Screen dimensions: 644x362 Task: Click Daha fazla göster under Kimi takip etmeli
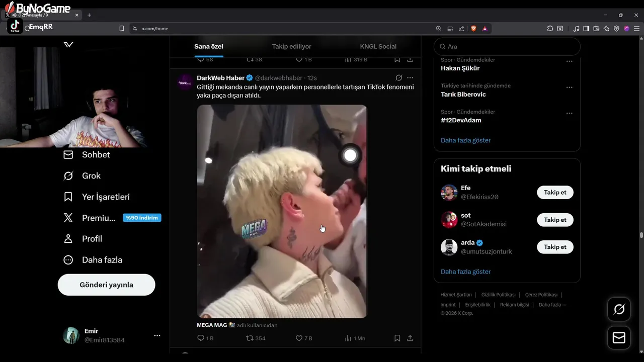(x=465, y=271)
